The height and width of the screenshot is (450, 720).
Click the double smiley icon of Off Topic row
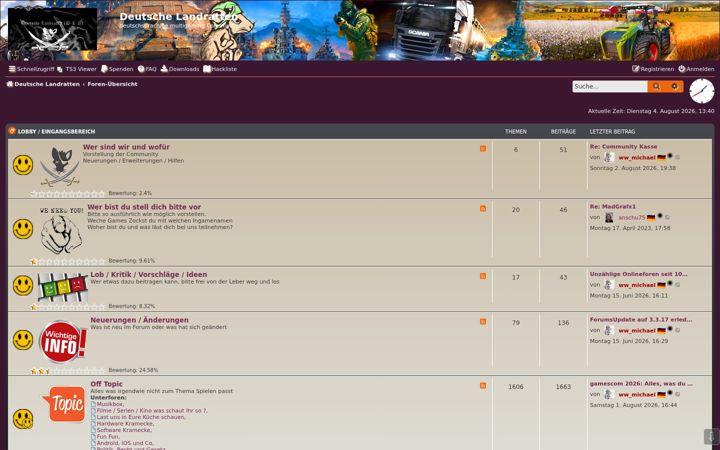point(23,419)
